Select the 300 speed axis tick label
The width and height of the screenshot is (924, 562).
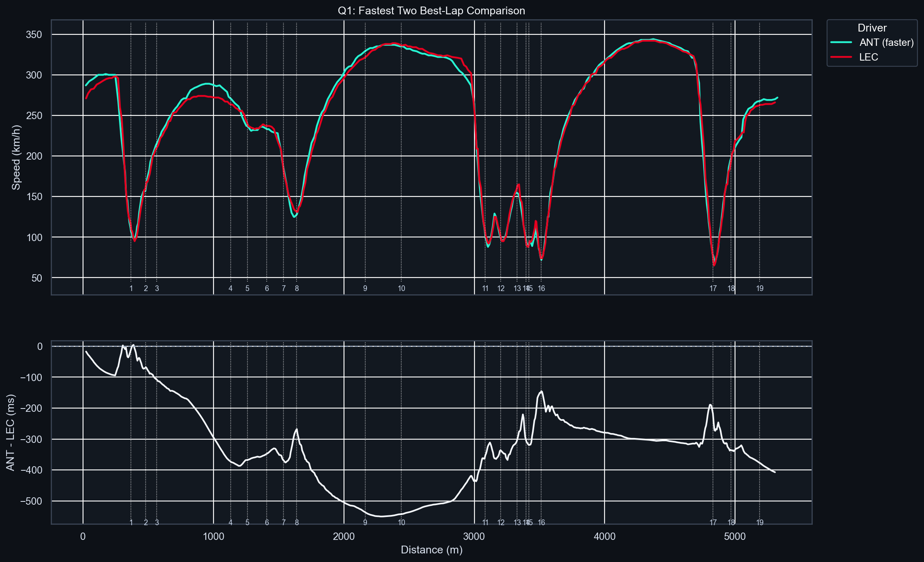tap(34, 75)
